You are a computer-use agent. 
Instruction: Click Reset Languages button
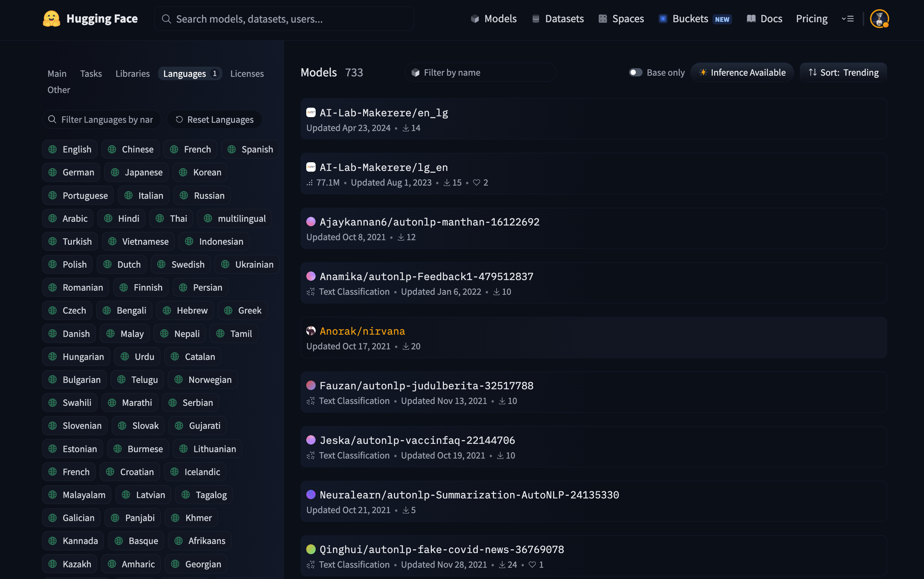pyautogui.click(x=214, y=119)
